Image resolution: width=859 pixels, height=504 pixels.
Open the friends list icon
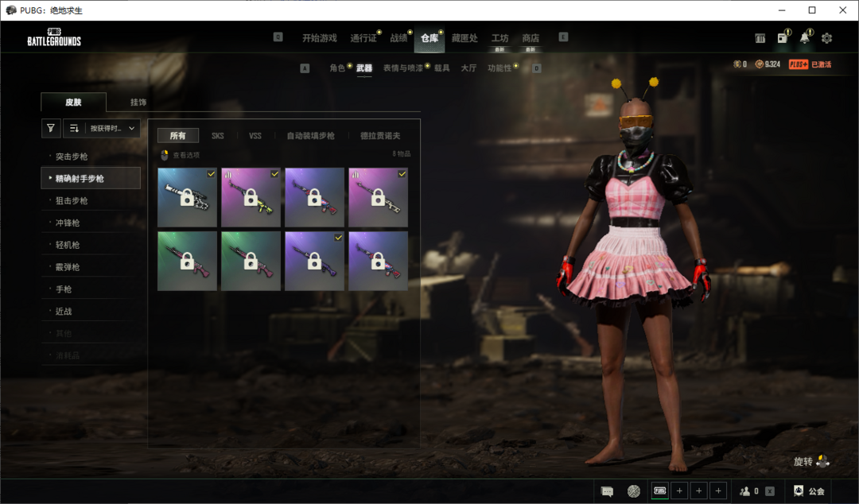click(x=745, y=490)
